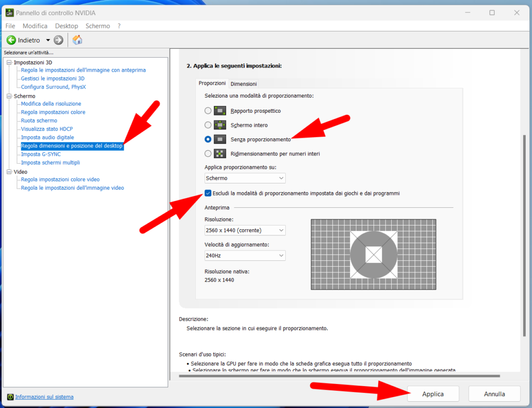
Task: Open the home icon in toolbar
Action: click(x=77, y=40)
